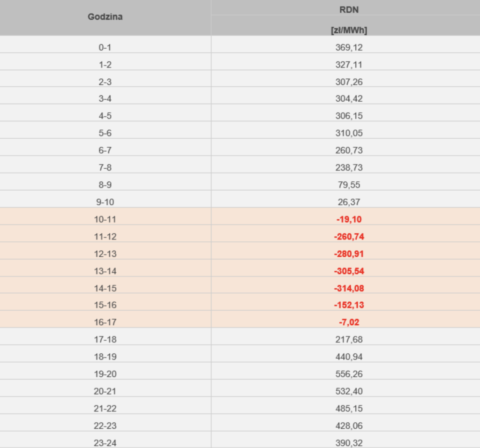Image resolution: width=480 pixels, height=448 pixels.
Task: Click the negative price -260,74
Action: [349, 237]
